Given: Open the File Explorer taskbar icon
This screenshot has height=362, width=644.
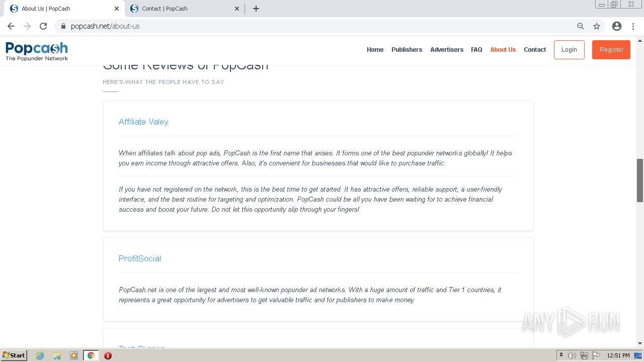Looking at the screenshot, I should click(57, 355).
